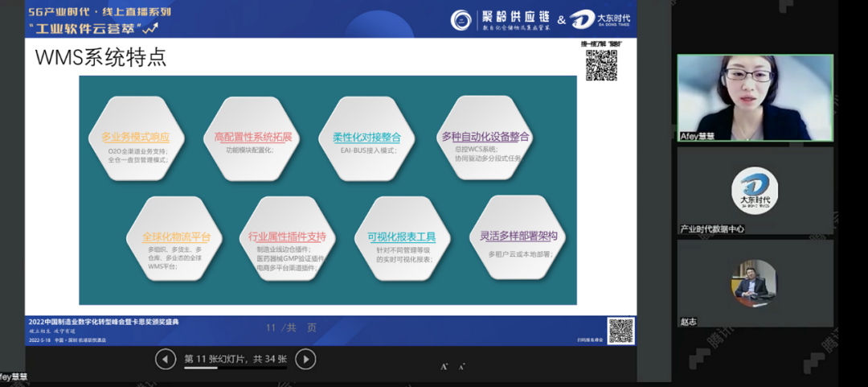868x387 pixels.
Task: Decrease the notes font size icon
Action: click(x=461, y=367)
